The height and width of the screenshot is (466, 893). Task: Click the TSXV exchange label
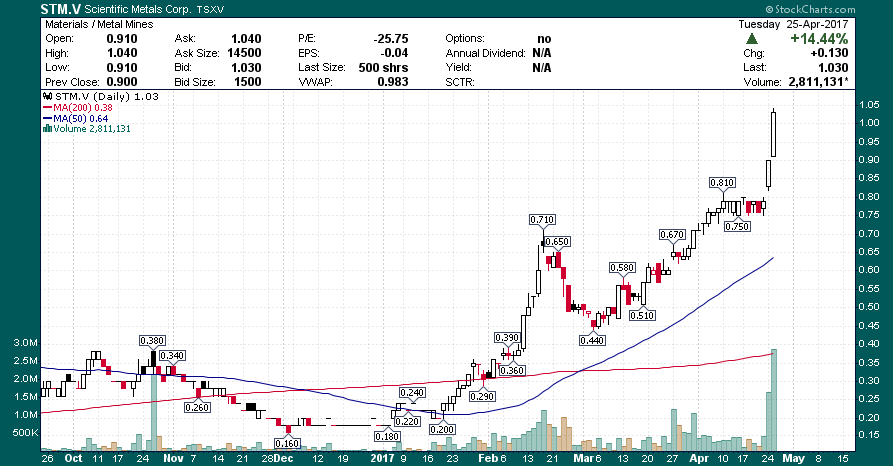tap(210, 10)
